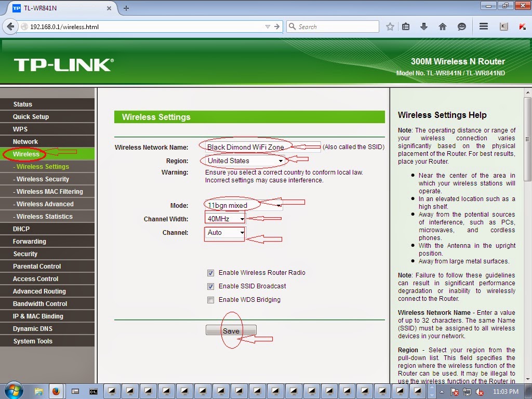Click the search magnifier icon
This screenshot has height=399, width=532.
pos(292,26)
